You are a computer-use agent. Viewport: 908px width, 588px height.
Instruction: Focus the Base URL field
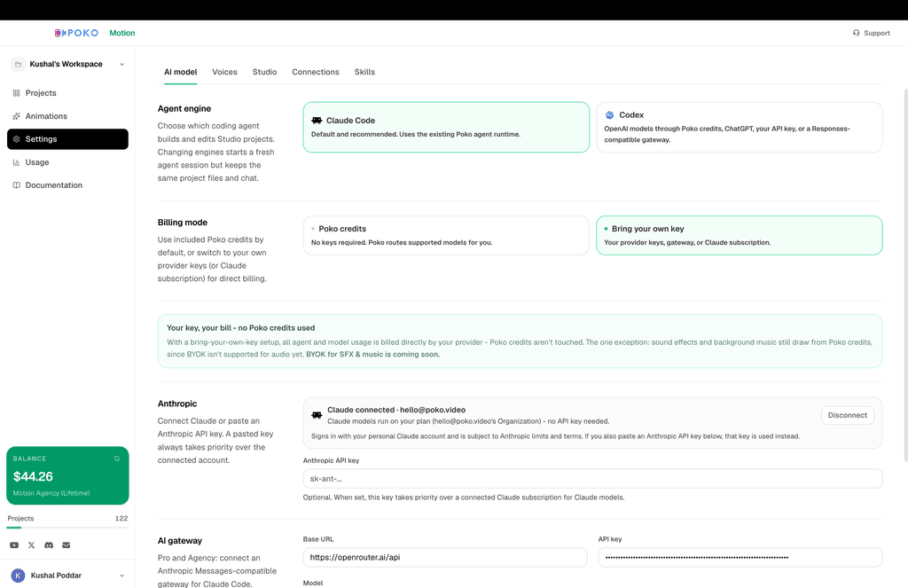445,557
